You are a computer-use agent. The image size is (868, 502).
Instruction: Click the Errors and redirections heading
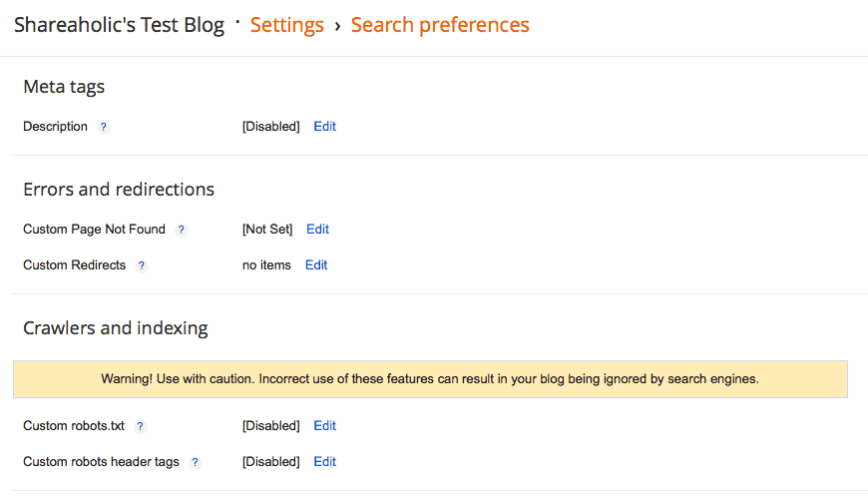(119, 190)
